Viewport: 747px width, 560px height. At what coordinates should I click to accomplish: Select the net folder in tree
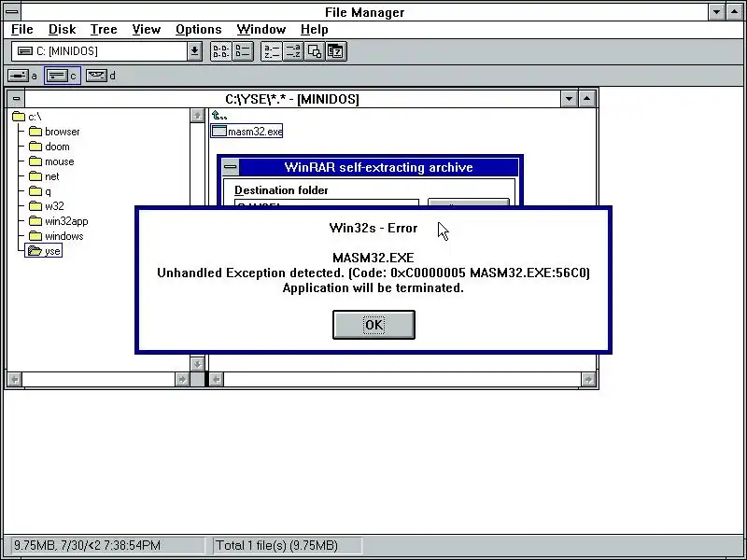coord(44,176)
